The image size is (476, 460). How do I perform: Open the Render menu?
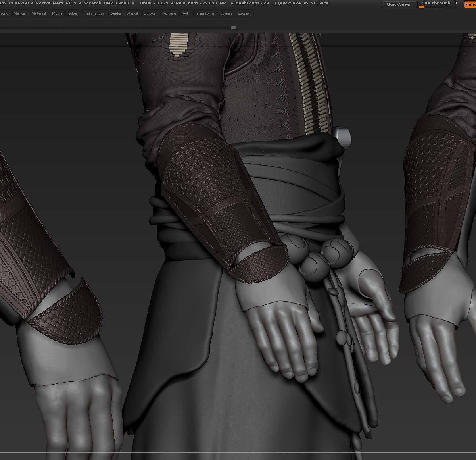tap(115, 13)
